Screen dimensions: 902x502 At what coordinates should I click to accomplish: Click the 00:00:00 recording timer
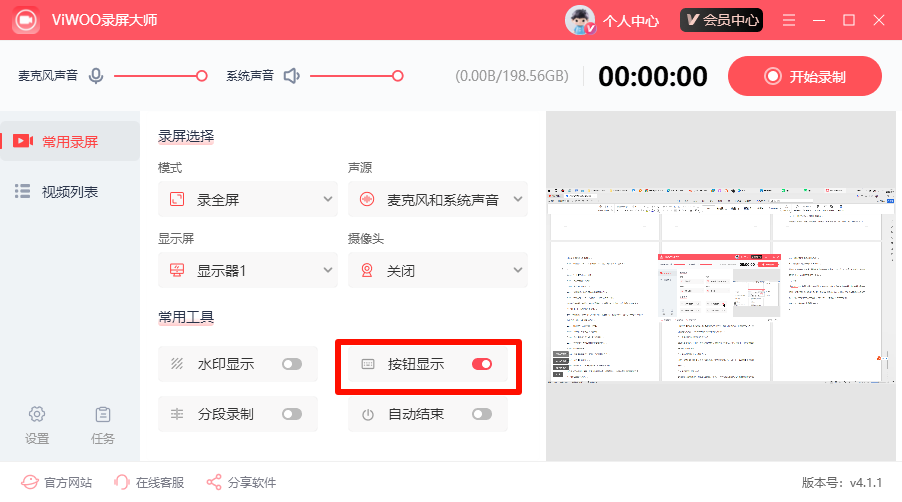[x=653, y=76]
